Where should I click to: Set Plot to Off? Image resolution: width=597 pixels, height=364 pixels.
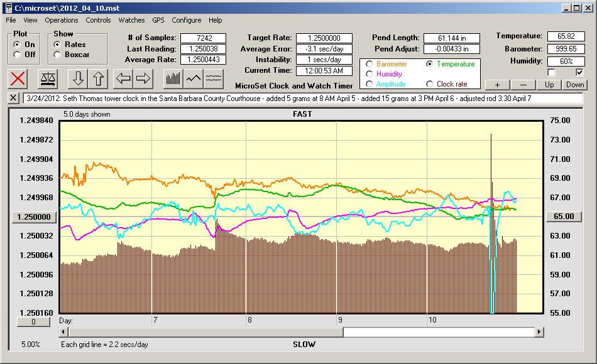(x=17, y=55)
